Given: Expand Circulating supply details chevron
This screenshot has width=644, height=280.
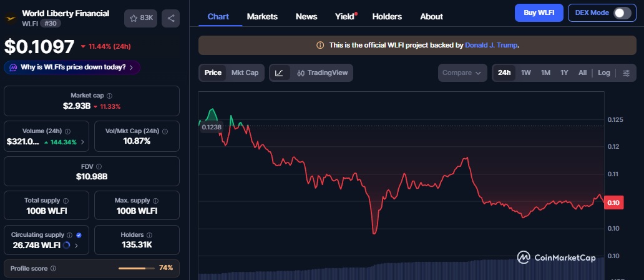Looking at the screenshot, I should tap(76, 245).
